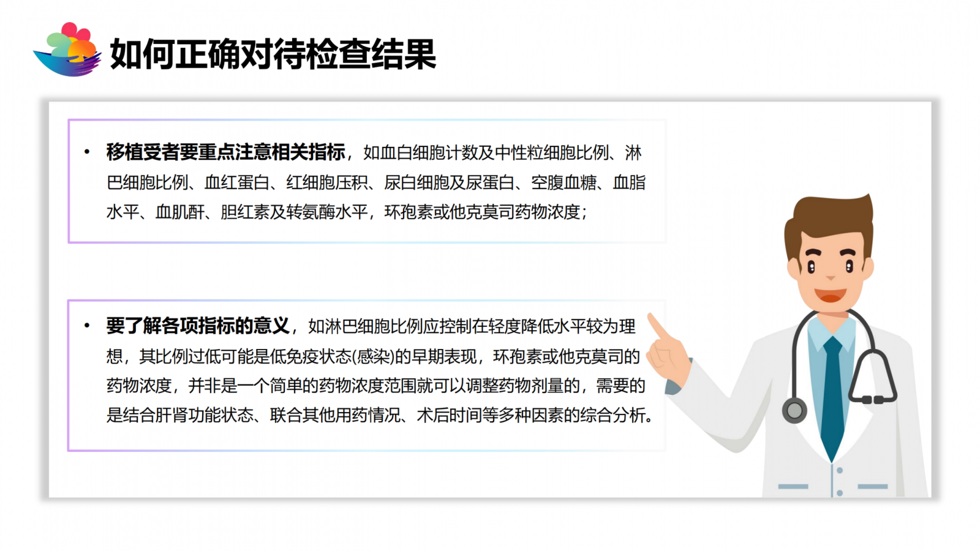Viewport: 980px width, 551px height.
Task: Click the line starting 药物浓度，并非是一个简单的
Action: (x=376, y=386)
